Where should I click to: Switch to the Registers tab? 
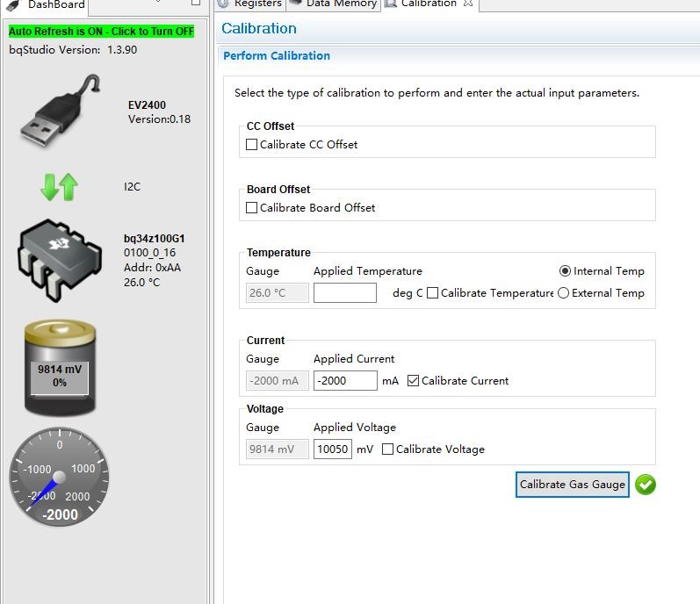(250, 4)
